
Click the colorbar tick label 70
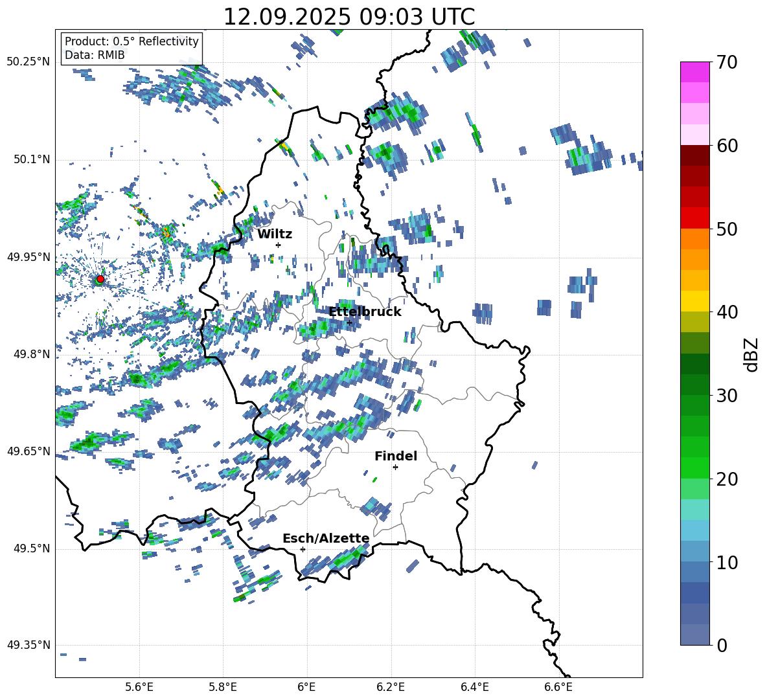click(x=727, y=62)
